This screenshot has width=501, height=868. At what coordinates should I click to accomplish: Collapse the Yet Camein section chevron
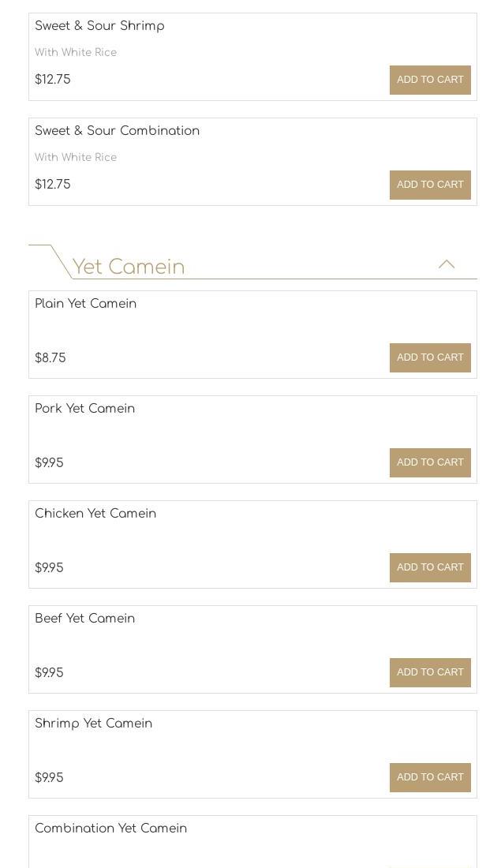point(447,264)
